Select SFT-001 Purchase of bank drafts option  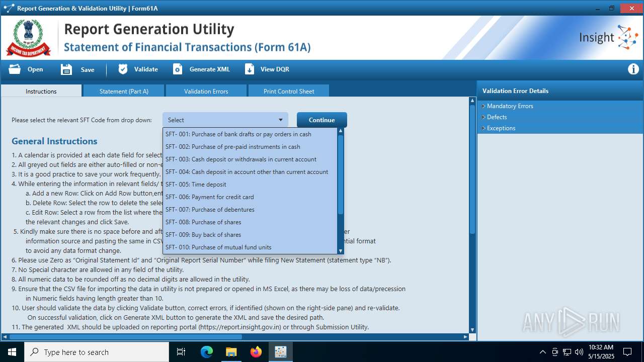tap(250, 134)
